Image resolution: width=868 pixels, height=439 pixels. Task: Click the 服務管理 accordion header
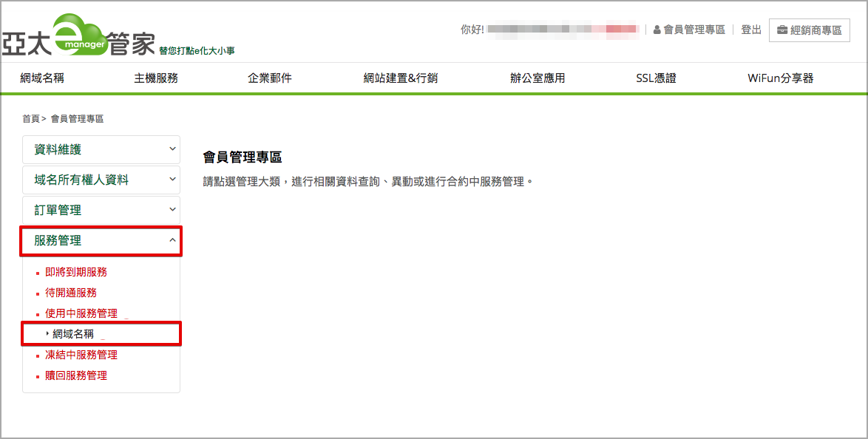[x=101, y=241]
